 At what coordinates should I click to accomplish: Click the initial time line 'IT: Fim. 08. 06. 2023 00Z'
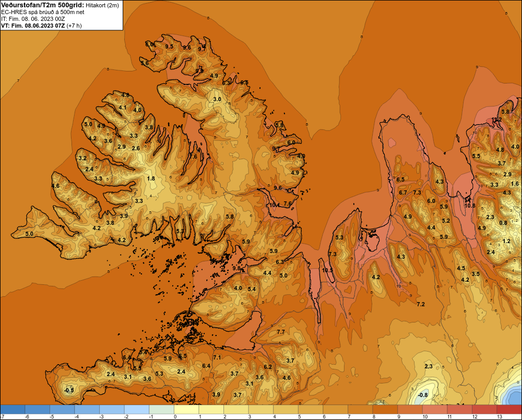click(x=33, y=19)
